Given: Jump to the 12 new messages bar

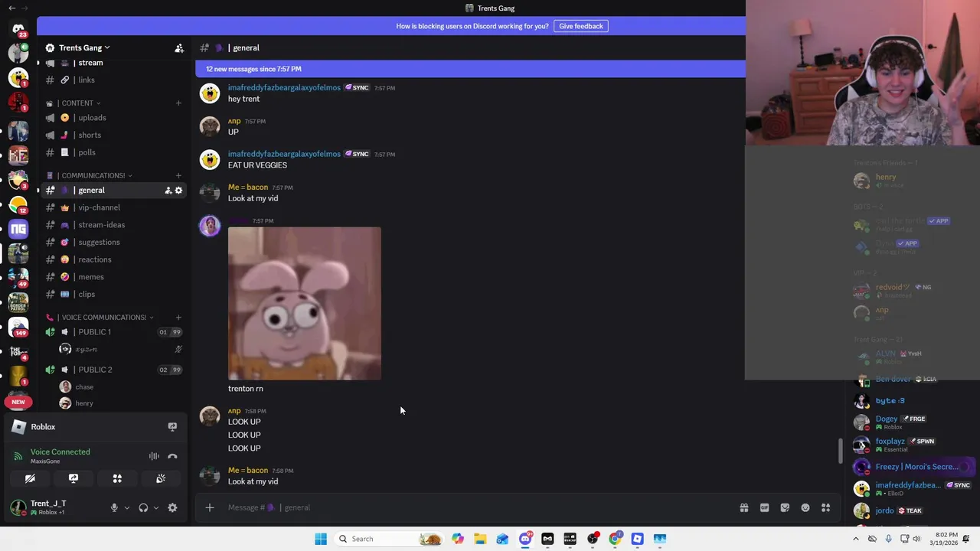Looking at the screenshot, I should tap(470, 69).
